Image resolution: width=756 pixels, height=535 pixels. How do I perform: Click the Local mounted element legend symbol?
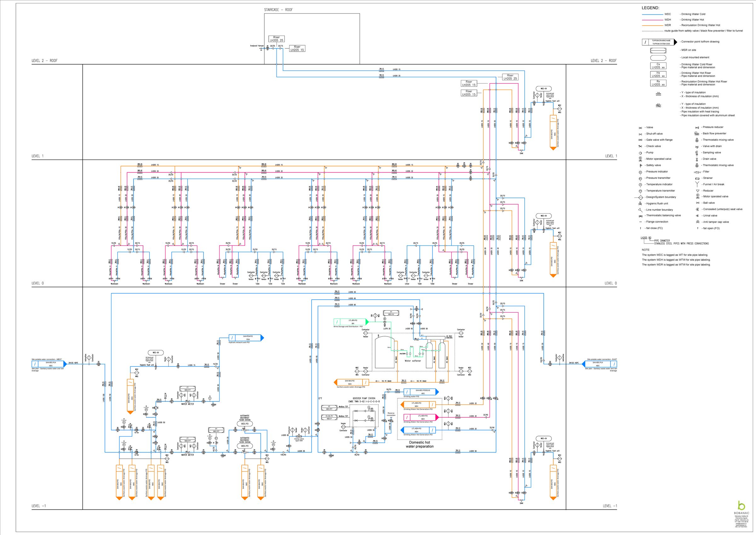pyautogui.click(x=658, y=58)
